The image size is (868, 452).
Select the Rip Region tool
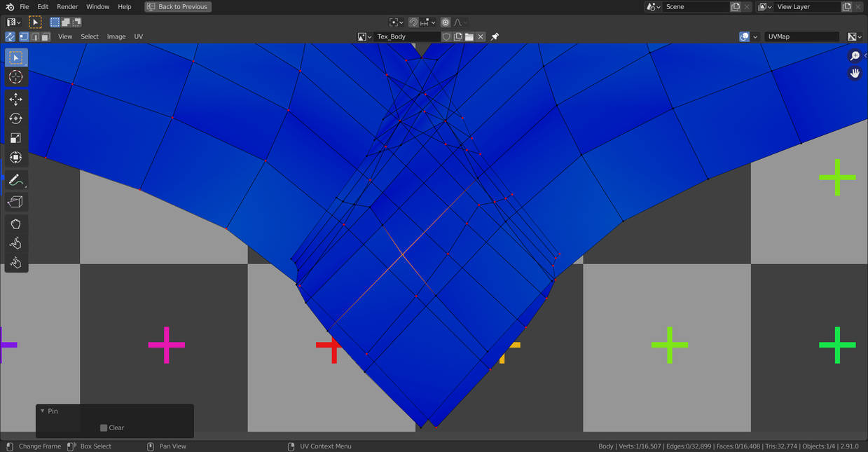coord(16,203)
